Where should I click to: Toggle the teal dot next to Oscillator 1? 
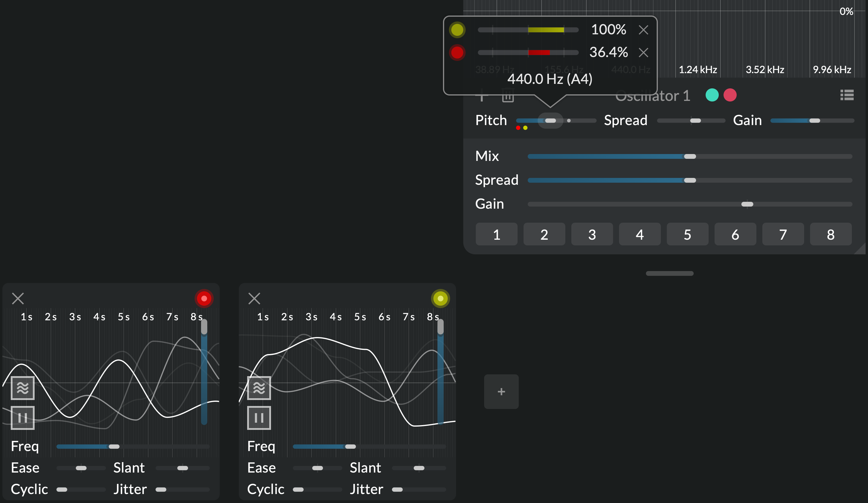pos(712,95)
